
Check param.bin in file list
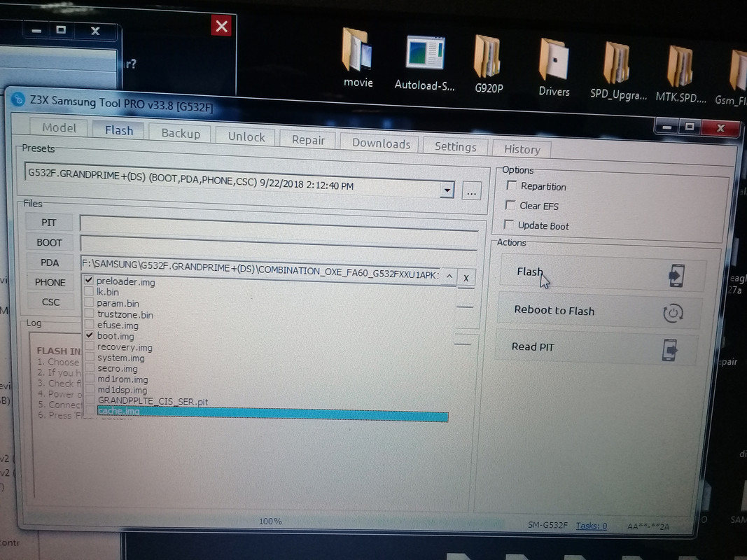tap(89, 302)
